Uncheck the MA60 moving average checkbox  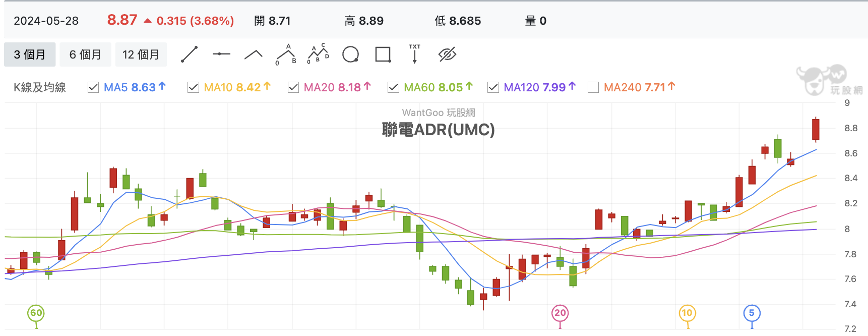click(393, 87)
